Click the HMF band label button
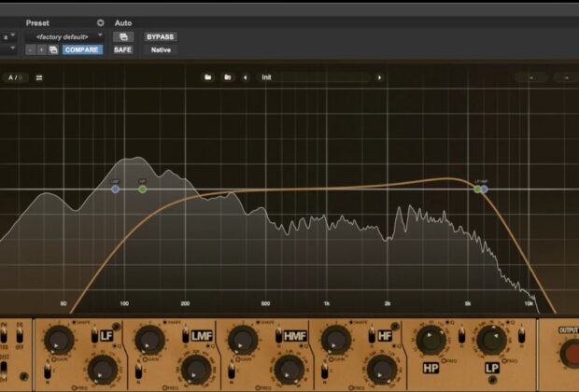The width and height of the screenshot is (579, 392). tap(295, 336)
